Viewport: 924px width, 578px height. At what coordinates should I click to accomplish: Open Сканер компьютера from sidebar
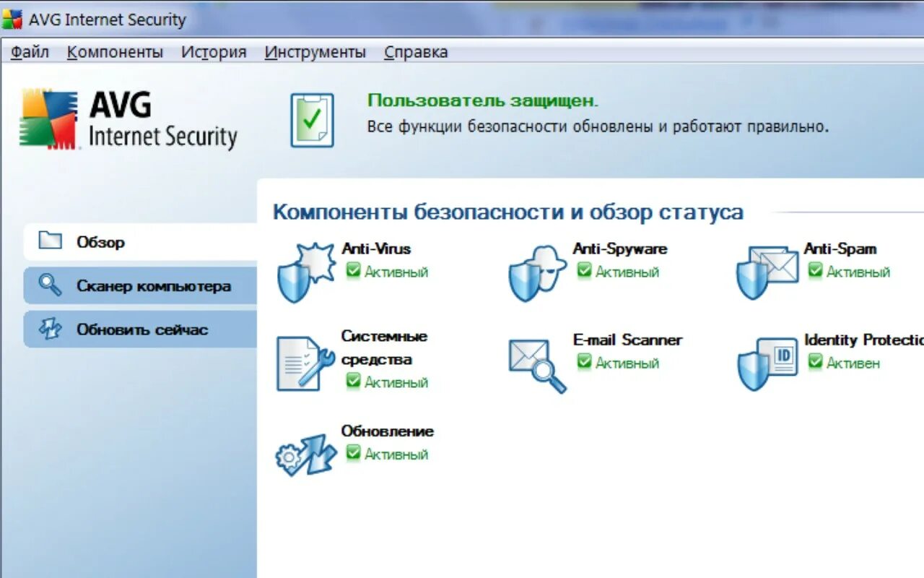point(141,286)
